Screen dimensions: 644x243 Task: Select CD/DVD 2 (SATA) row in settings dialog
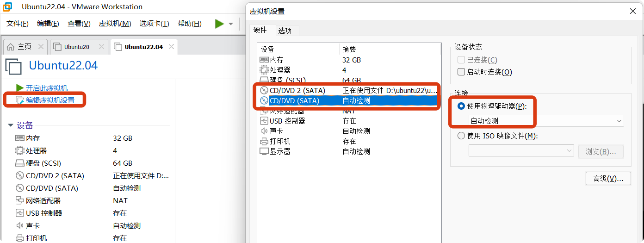(349, 90)
